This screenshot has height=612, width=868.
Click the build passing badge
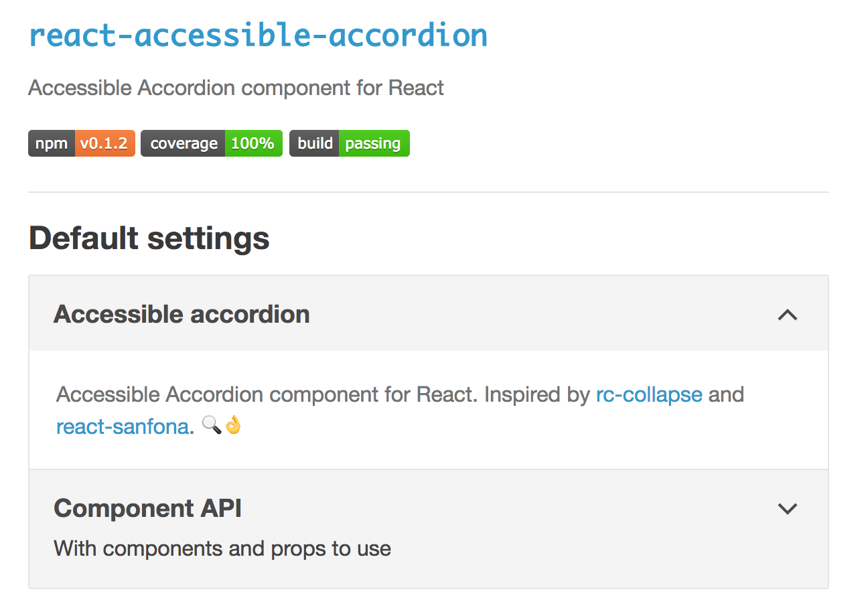coord(349,143)
